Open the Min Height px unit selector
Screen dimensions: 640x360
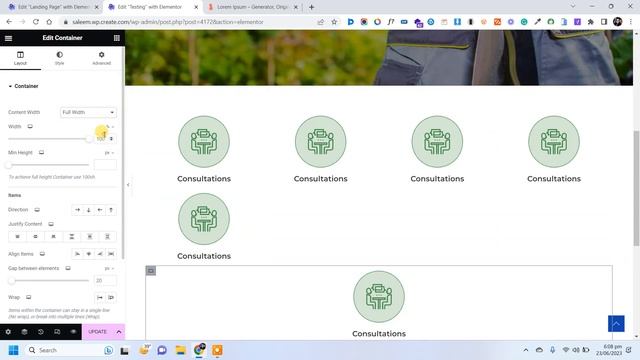[109, 153]
